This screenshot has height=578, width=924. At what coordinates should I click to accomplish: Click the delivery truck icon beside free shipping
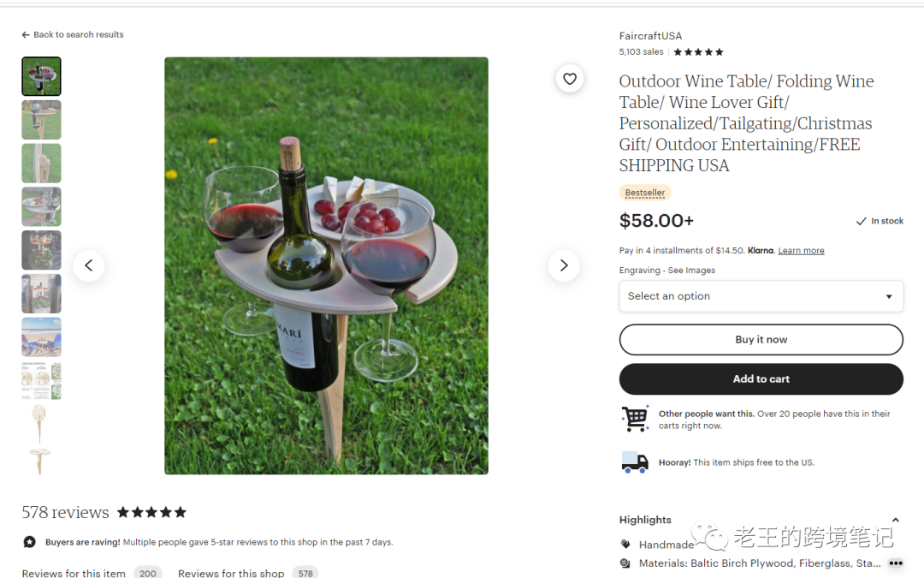tap(635, 462)
